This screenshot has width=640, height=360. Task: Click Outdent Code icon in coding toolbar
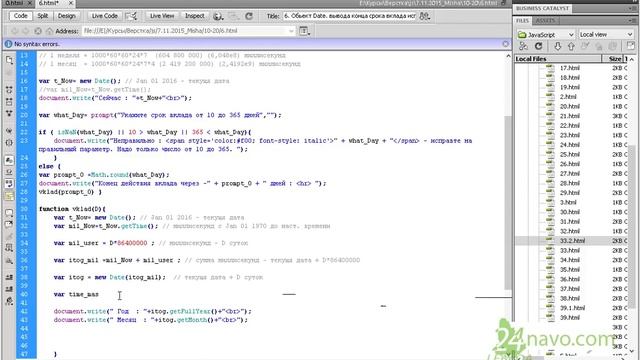tap(9, 289)
